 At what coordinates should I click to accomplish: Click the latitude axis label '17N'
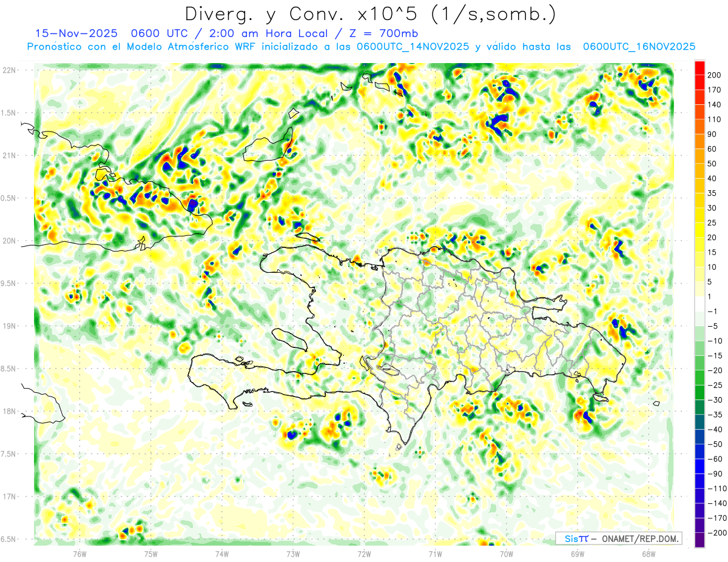point(9,497)
